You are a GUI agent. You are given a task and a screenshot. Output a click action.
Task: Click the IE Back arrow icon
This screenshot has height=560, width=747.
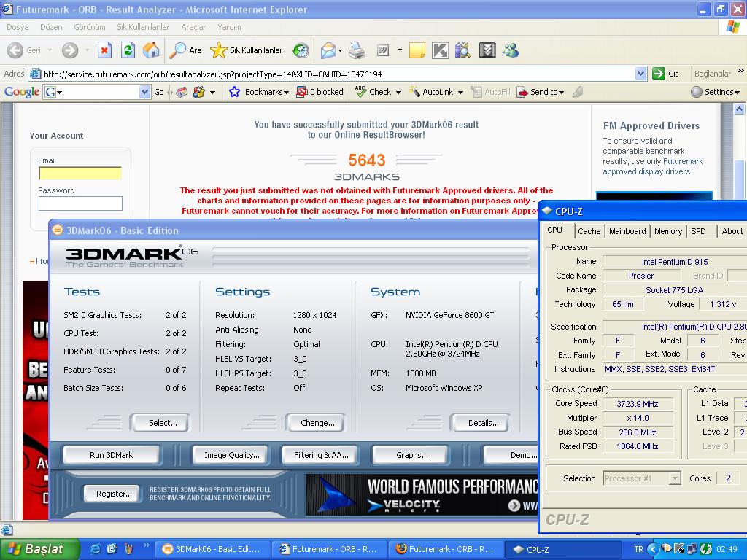pos(15,50)
